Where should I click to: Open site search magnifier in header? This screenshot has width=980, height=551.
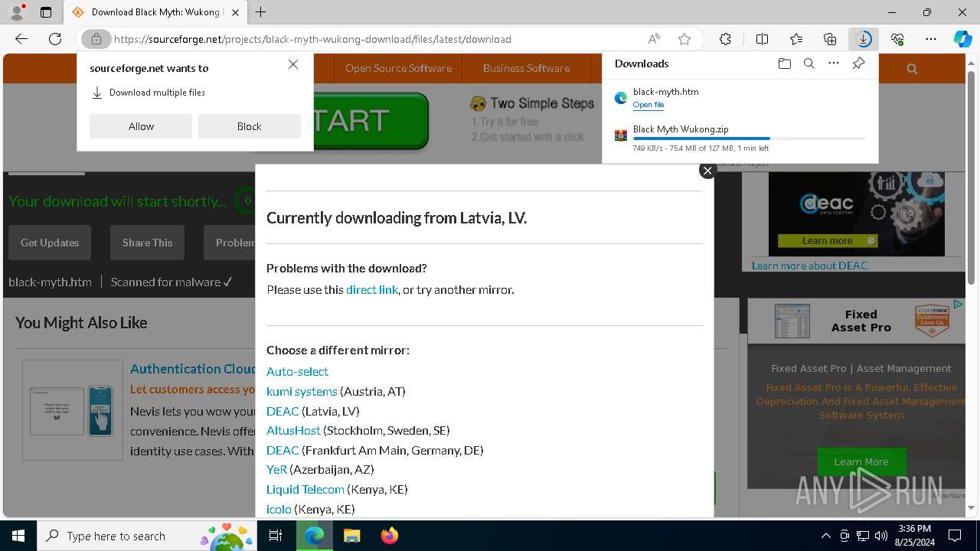(x=912, y=68)
